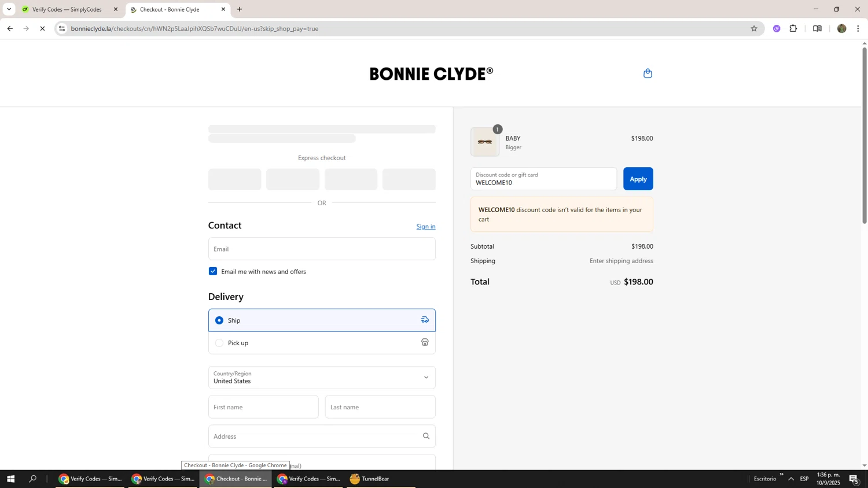868x488 pixels.
Task: Select the Ship delivery option
Action: [322, 320]
